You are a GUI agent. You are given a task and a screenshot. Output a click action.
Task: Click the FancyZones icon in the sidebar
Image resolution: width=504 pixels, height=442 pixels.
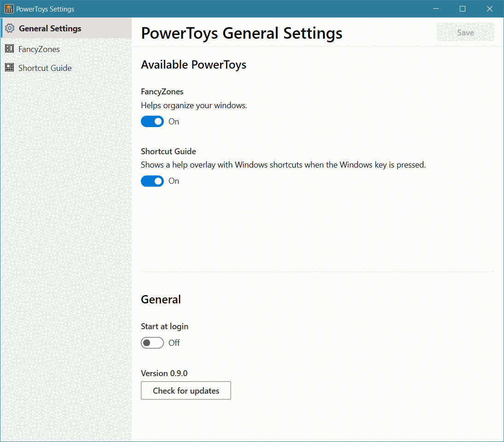click(10, 48)
